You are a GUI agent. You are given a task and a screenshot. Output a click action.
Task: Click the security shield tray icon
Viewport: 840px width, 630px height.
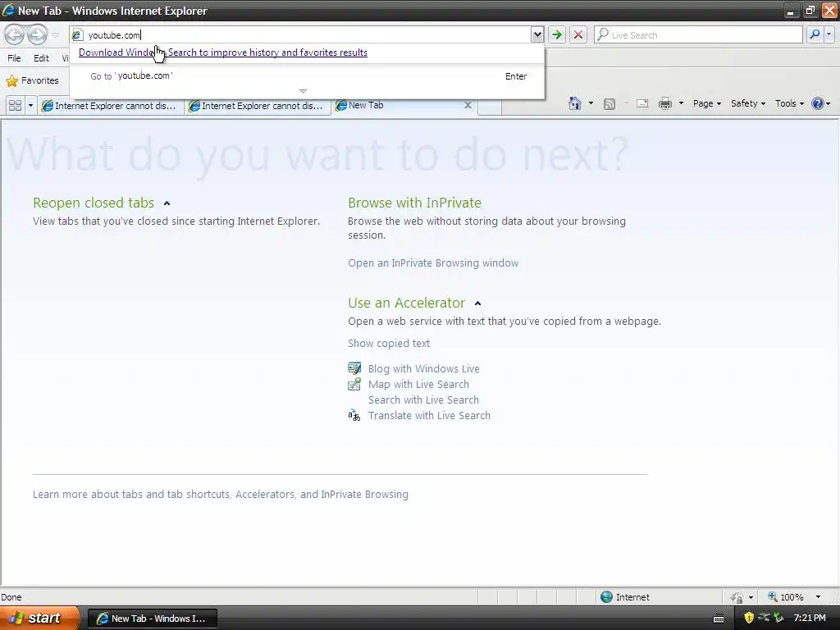749,618
